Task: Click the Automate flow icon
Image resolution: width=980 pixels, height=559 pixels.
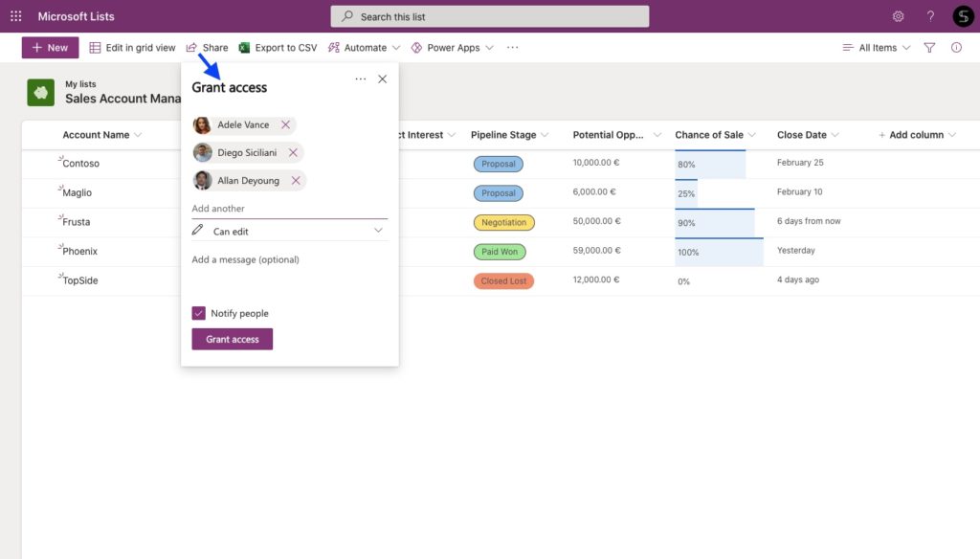Action: pos(334,48)
